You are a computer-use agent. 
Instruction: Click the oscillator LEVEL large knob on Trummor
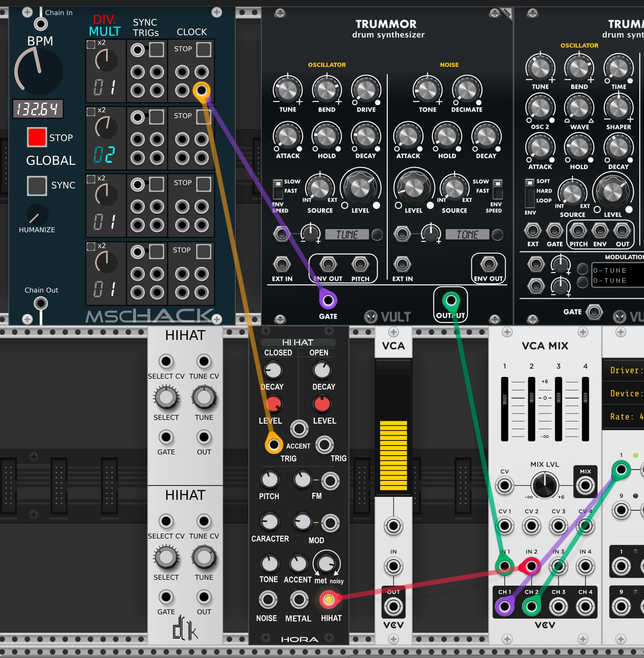(360, 188)
